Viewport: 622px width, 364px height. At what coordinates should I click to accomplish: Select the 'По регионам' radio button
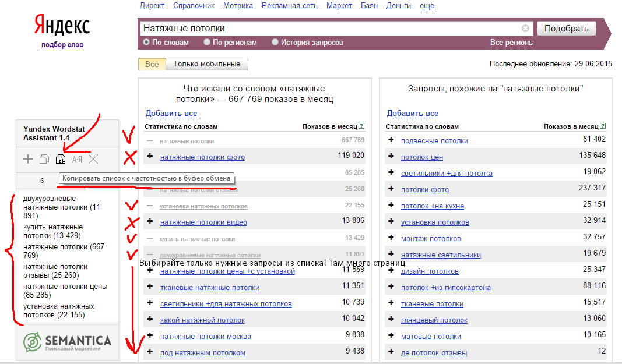(x=207, y=42)
